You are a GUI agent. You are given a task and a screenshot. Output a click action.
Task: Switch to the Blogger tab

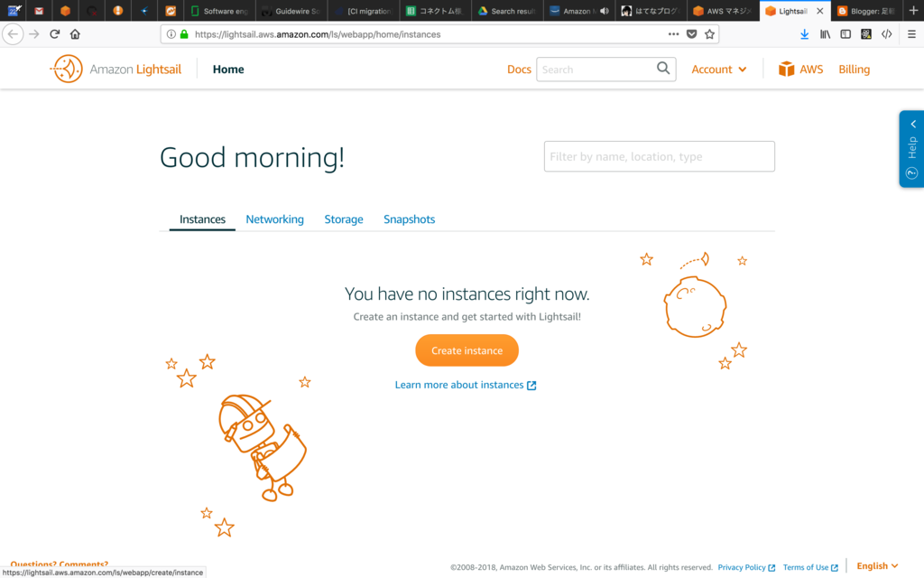(x=866, y=11)
